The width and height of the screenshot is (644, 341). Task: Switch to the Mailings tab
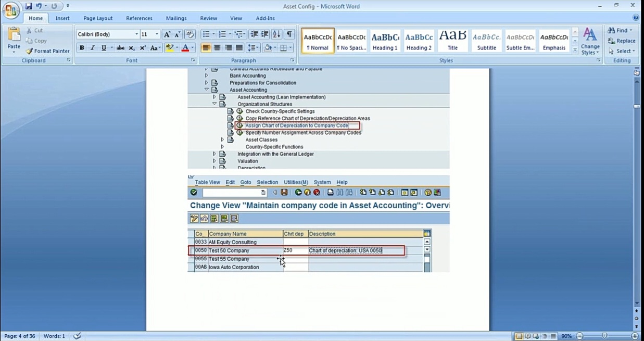click(176, 18)
